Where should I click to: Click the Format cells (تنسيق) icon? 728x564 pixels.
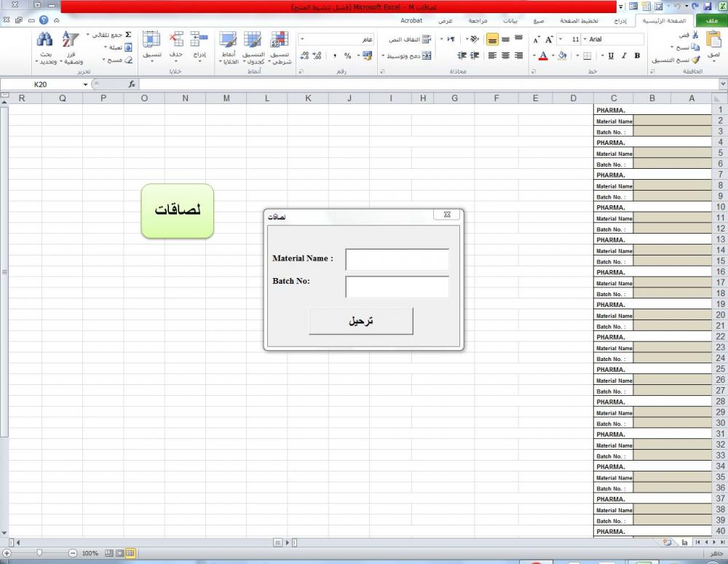pos(151,39)
